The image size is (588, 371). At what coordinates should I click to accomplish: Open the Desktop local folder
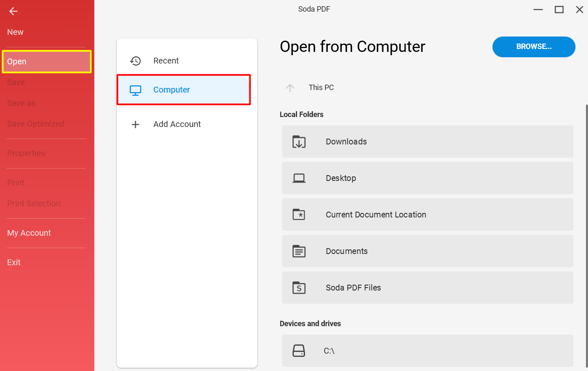click(428, 178)
